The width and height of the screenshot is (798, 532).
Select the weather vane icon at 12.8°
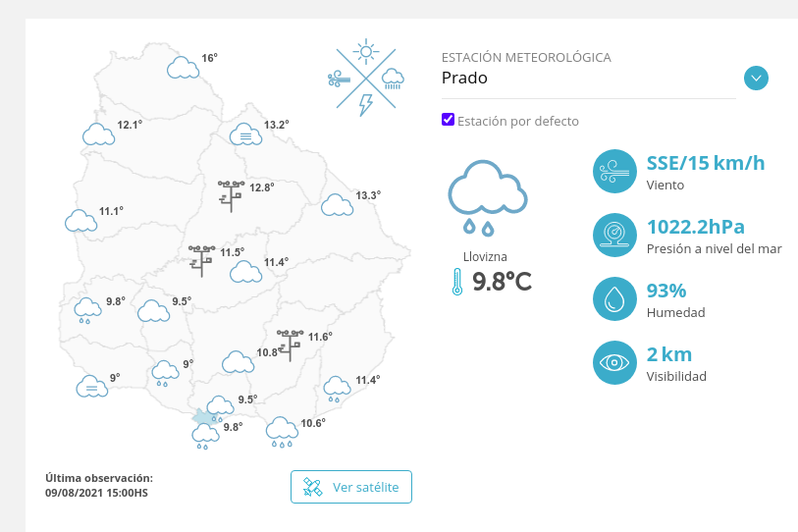click(232, 196)
